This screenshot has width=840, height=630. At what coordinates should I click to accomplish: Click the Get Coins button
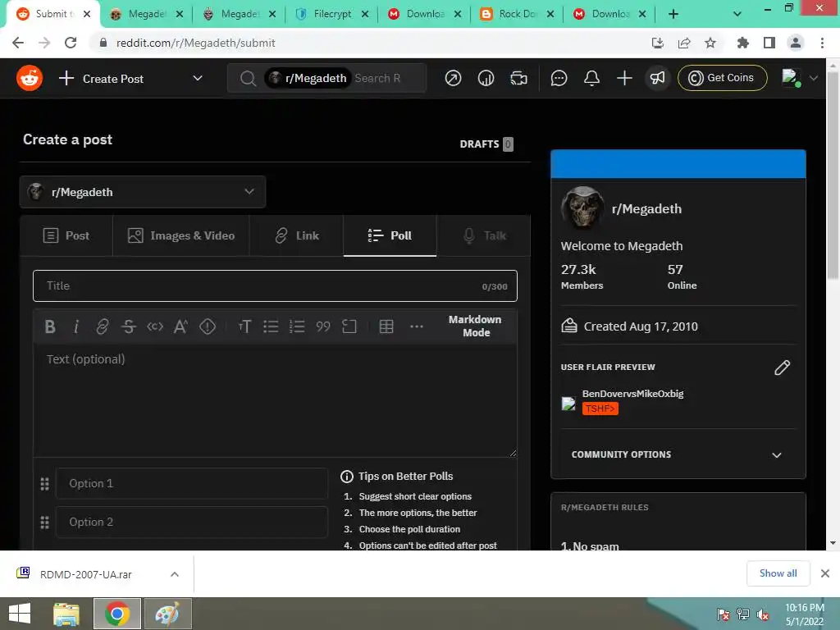[722, 78]
